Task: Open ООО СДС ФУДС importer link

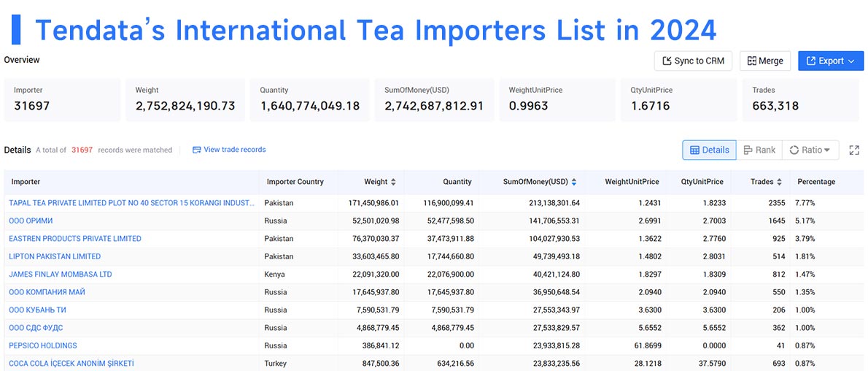Action: coord(36,328)
